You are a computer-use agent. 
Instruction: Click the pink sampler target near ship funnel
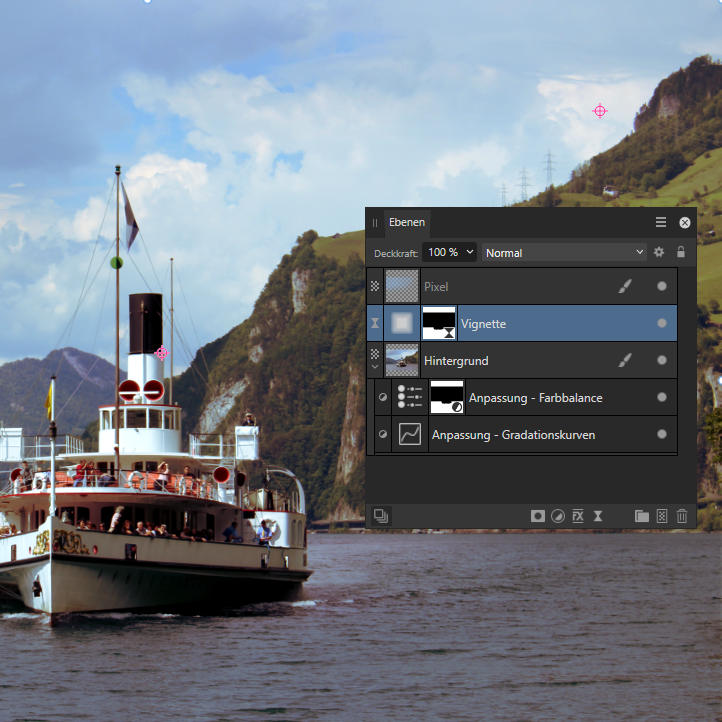(162, 353)
